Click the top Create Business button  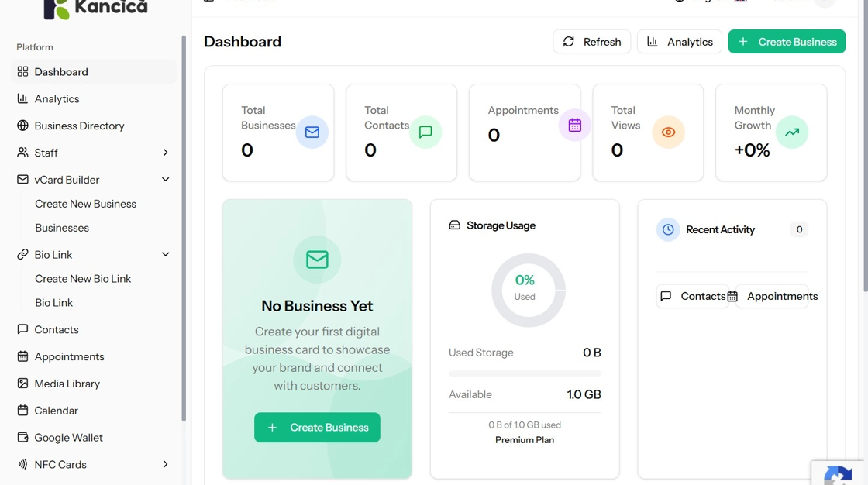787,42
